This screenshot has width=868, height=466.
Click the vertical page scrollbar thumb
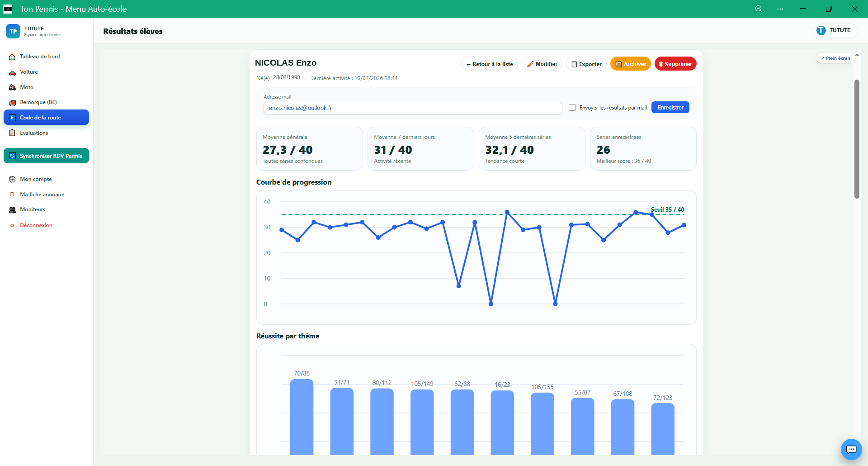(x=857, y=139)
